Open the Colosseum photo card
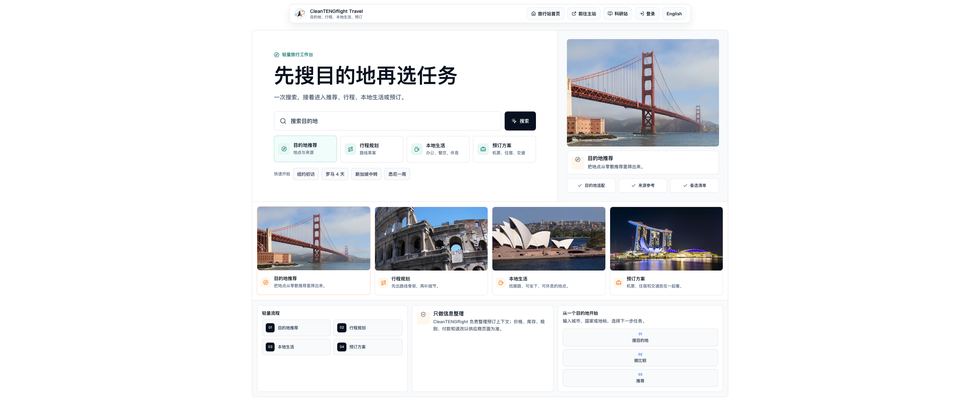 coord(431,239)
